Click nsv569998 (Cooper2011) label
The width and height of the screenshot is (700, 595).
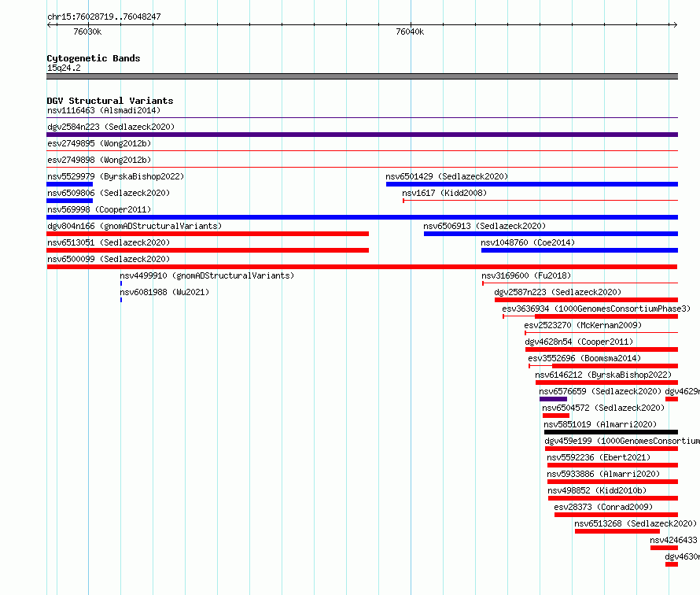pyautogui.click(x=99, y=209)
